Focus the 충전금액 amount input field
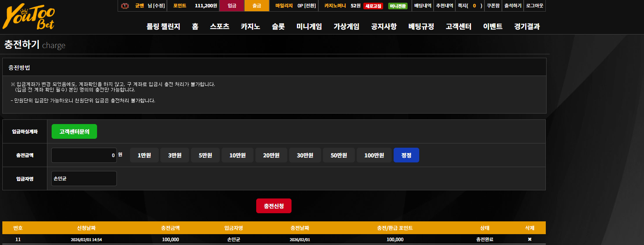 pyautogui.click(x=84, y=155)
